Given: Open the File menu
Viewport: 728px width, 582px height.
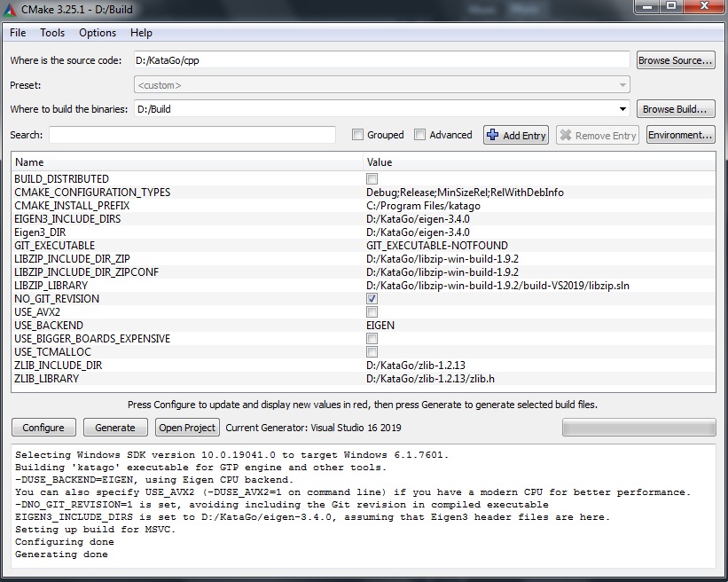Looking at the screenshot, I should point(18,33).
